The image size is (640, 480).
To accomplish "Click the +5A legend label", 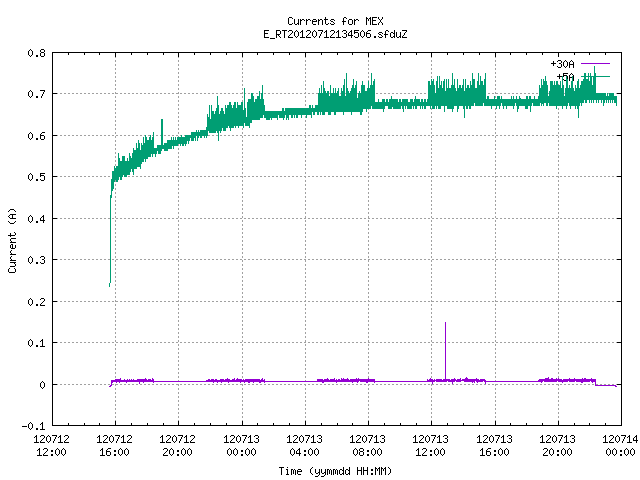I will 565,77.
